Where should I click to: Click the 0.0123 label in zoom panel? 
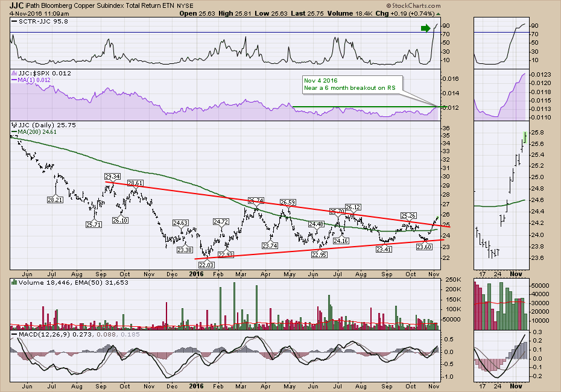coord(541,74)
